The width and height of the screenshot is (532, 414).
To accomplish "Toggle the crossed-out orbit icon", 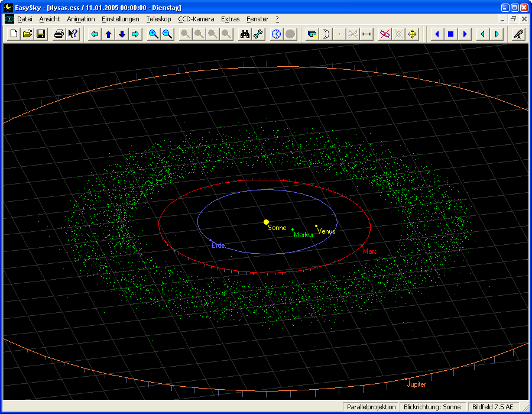I will tap(385, 34).
